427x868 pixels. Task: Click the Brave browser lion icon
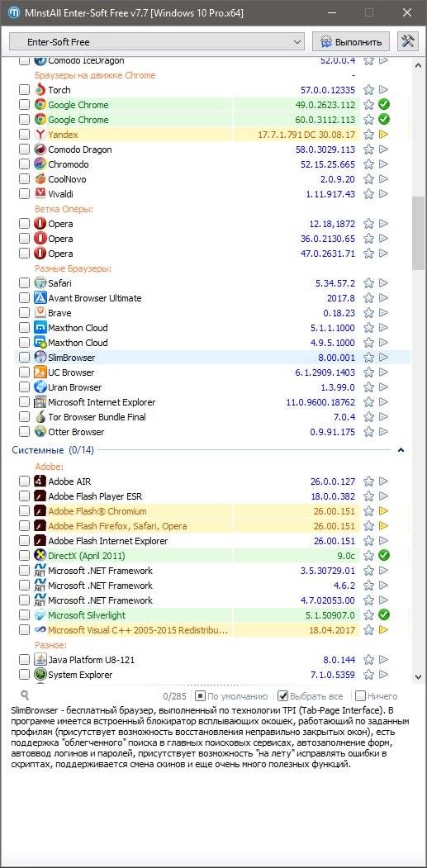pyautogui.click(x=40, y=313)
